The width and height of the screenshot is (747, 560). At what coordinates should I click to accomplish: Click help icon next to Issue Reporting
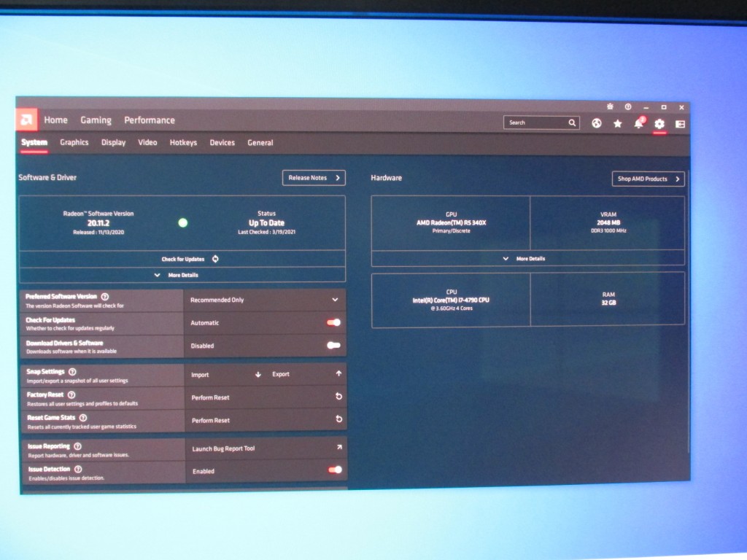click(77, 446)
